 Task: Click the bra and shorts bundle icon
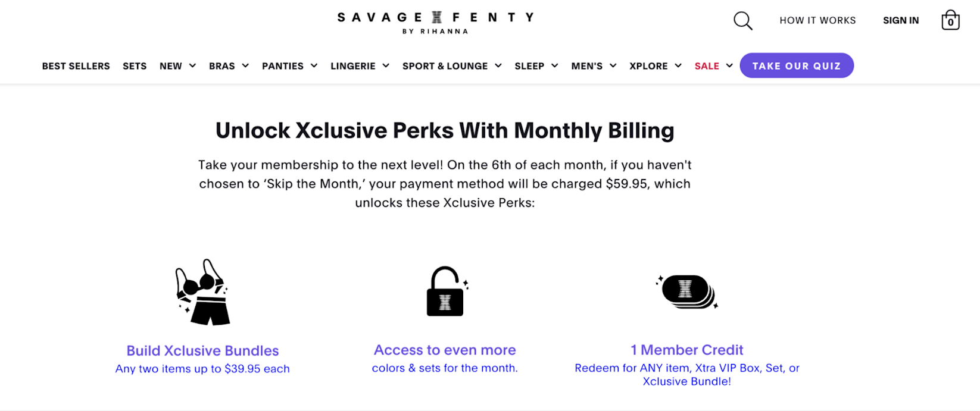tap(202, 293)
